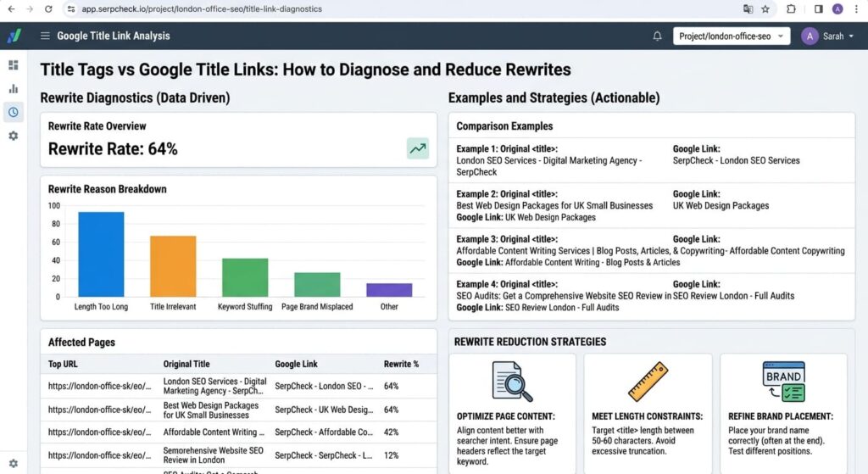868x474 pixels.
Task: Open URL in the Affordable Content Writing row
Action: click(99, 432)
